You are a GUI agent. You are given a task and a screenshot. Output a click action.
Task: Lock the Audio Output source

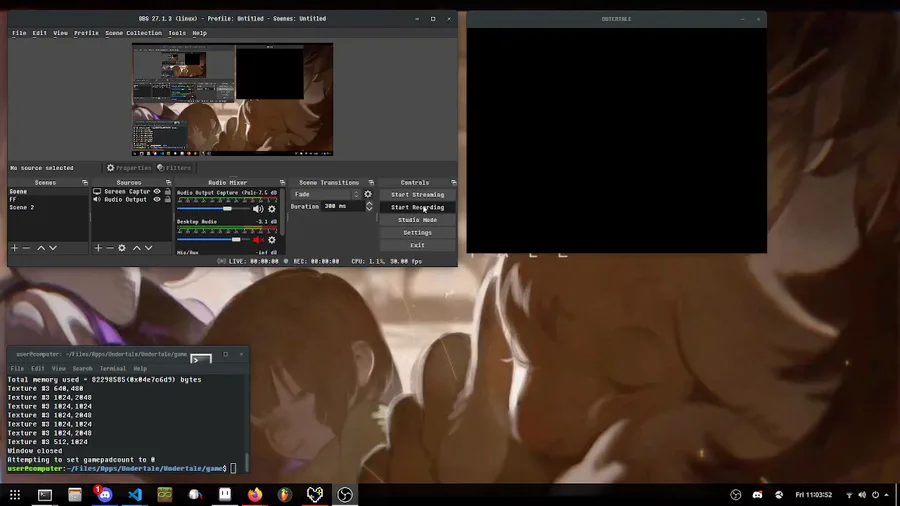click(x=168, y=200)
